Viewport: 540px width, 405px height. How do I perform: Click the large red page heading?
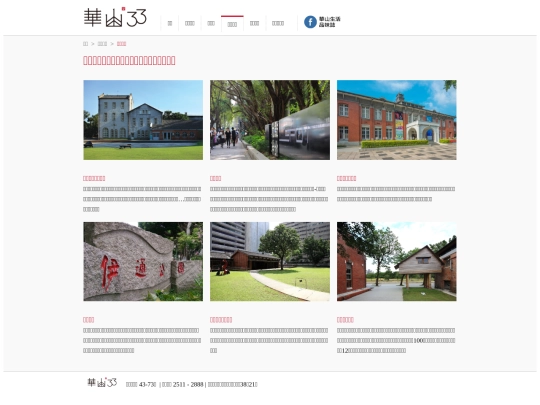(129, 61)
